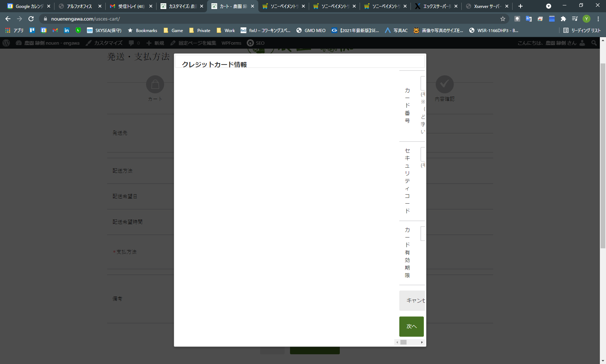Screen dimensions: 606x364
Task: Open the Game bookmarks folder
Action: click(173, 31)
